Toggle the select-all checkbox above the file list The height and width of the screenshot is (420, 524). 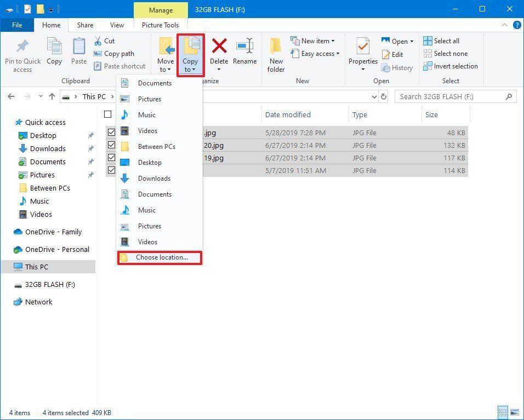[107, 114]
